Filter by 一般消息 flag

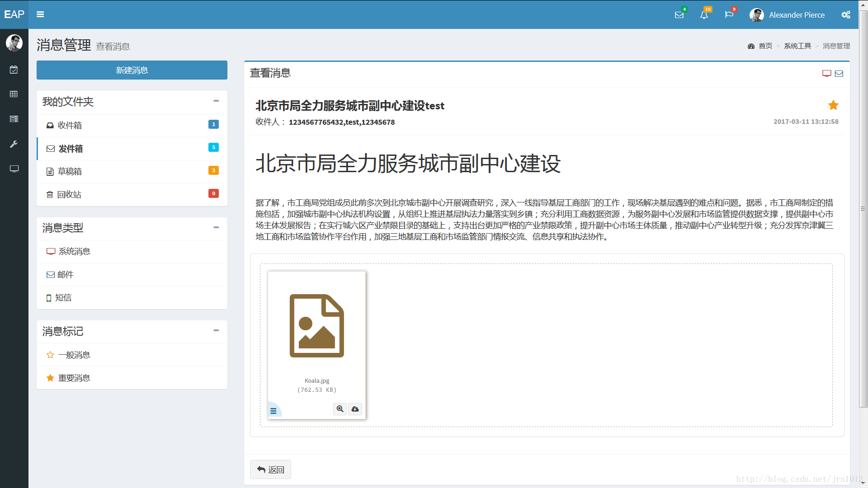132,355
